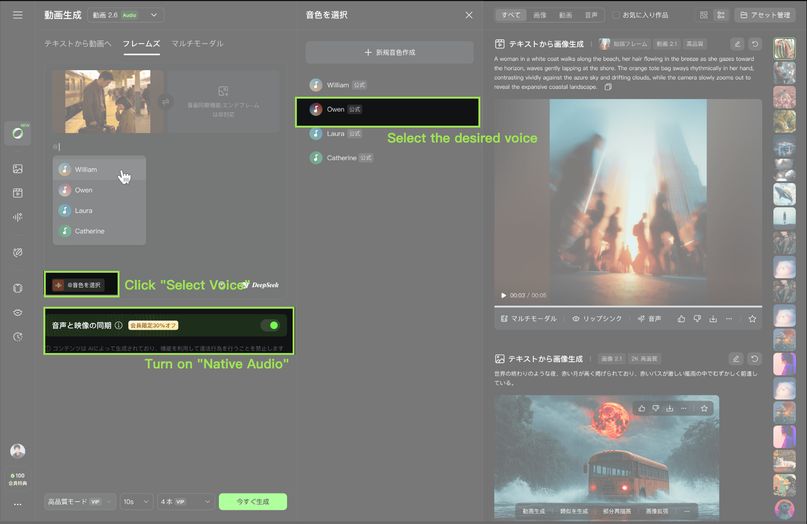Open the 10s duration dropdown
The image size is (807, 524).
point(136,501)
